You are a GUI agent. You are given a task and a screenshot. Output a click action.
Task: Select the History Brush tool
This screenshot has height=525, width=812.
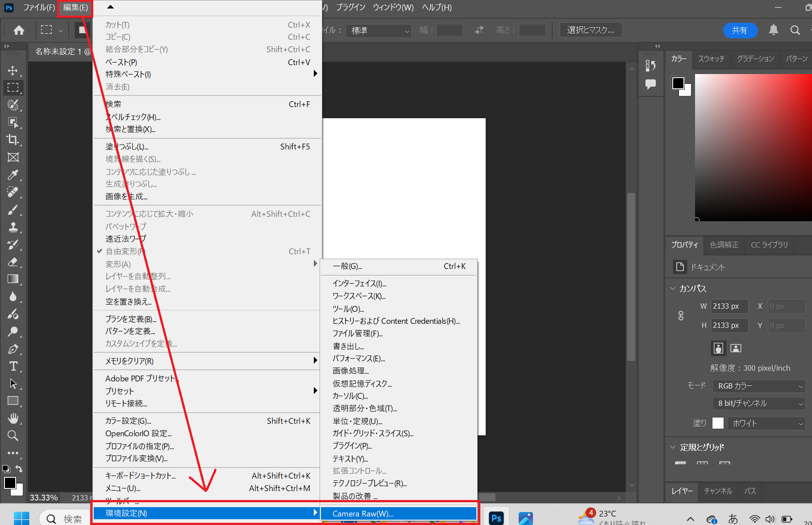coord(13,244)
